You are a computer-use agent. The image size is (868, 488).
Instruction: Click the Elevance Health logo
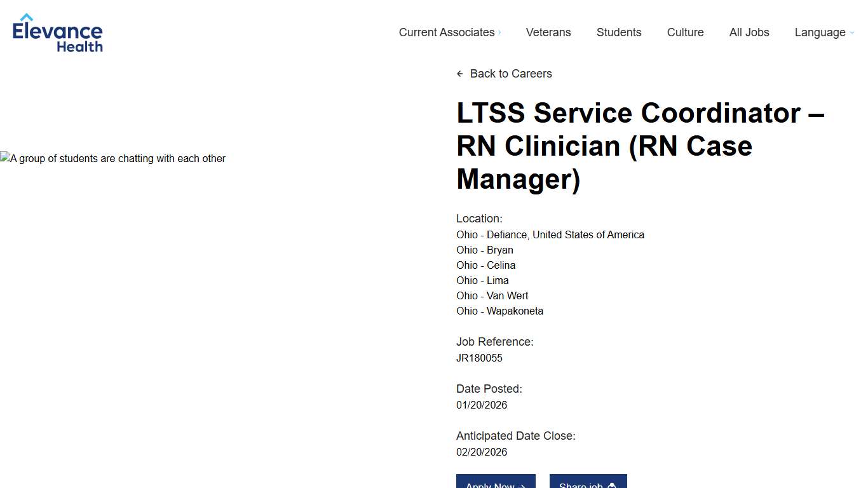pyautogui.click(x=57, y=32)
